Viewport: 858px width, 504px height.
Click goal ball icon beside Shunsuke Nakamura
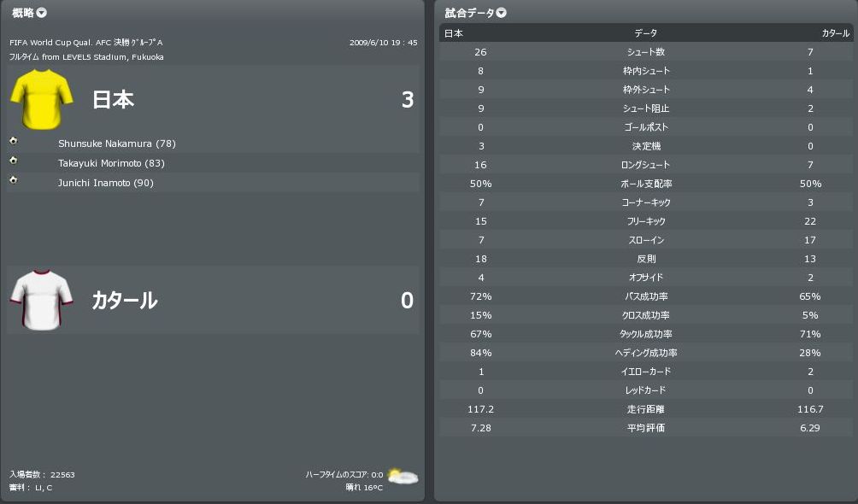click(14, 141)
